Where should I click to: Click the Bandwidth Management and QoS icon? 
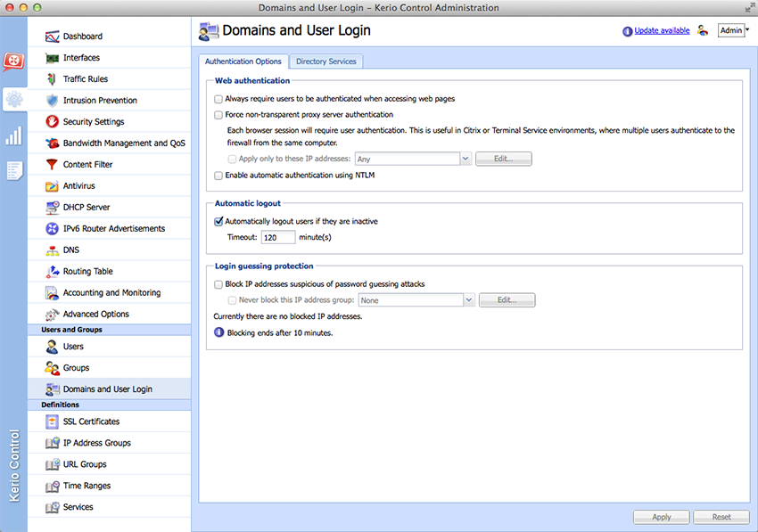point(52,143)
